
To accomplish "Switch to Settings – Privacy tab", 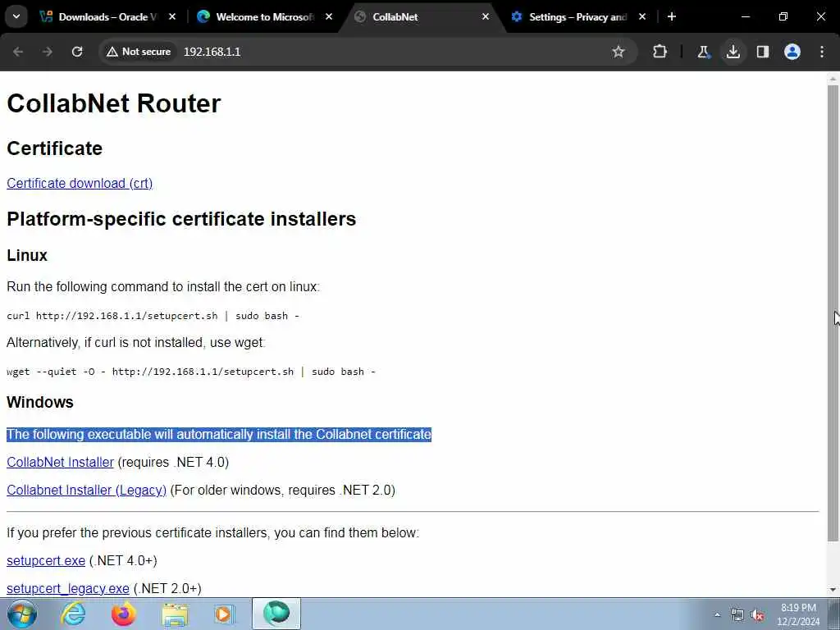I will (x=577, y=16).
